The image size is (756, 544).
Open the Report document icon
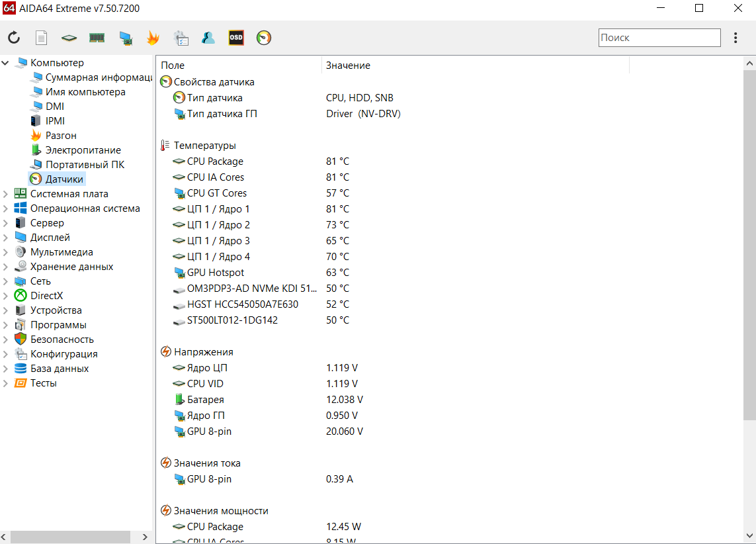tap(41, 38)
